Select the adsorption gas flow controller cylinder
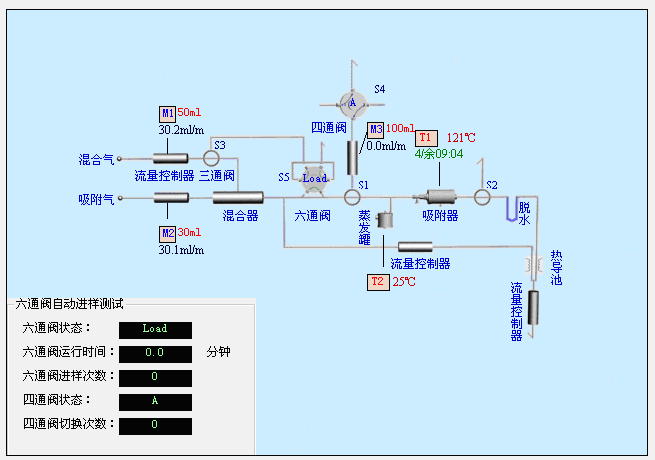The width and height of the screenshot is (655, 460). point(171,198)
